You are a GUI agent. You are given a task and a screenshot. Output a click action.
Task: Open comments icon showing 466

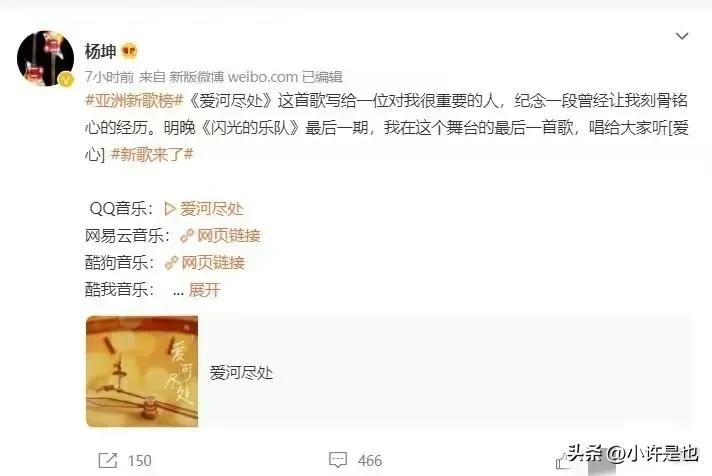point(338,460)
